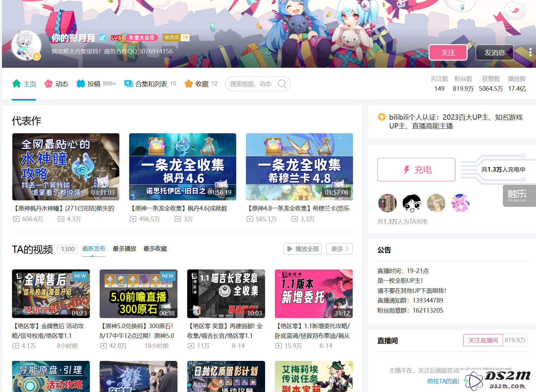Click the 关注直播间 follow live room button

483,340
